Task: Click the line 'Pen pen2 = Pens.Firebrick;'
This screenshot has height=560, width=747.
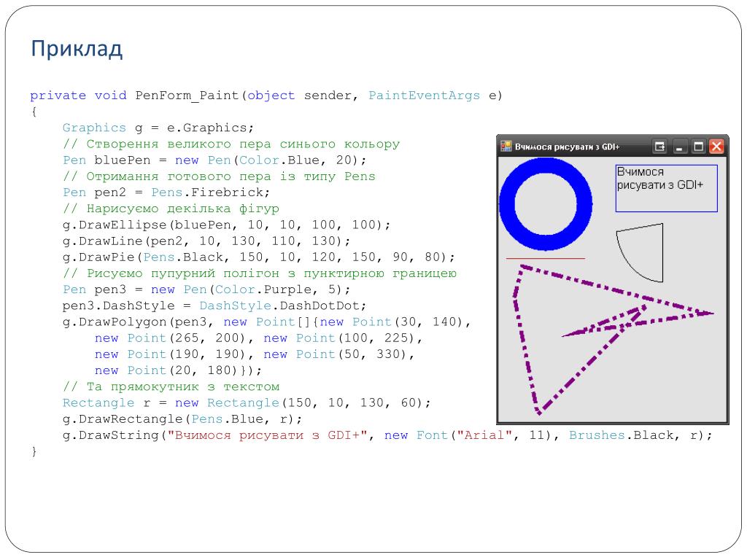Action: (x=166, y=192)
